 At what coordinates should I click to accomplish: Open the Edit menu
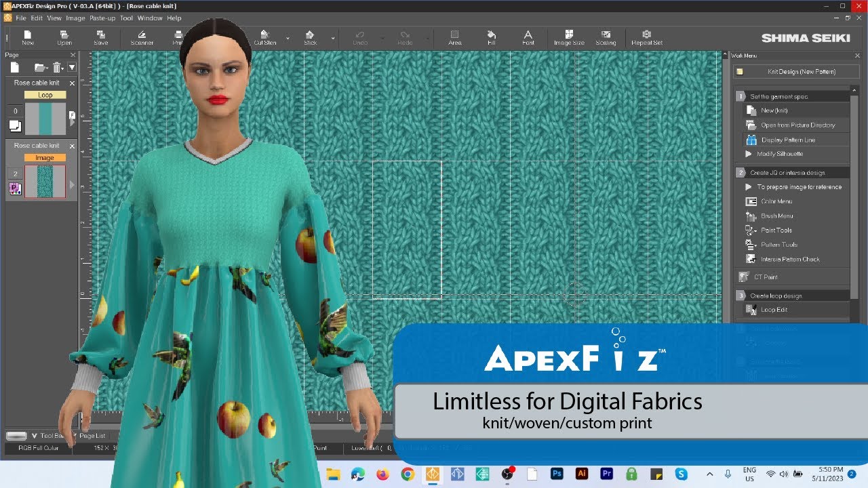click(x=37, y=18)
